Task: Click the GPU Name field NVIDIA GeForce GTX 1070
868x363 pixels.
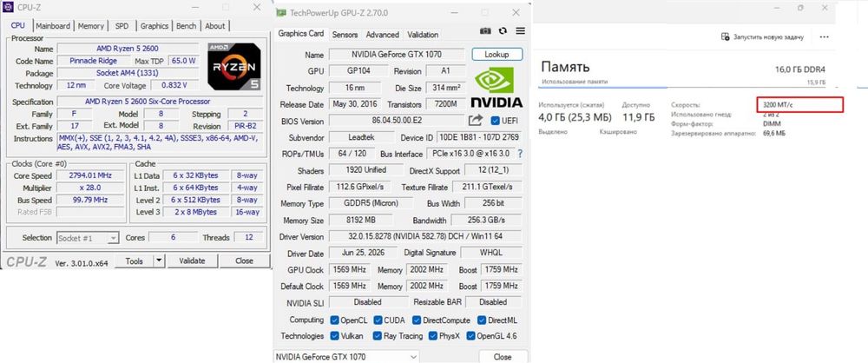Action: point(397,55)
